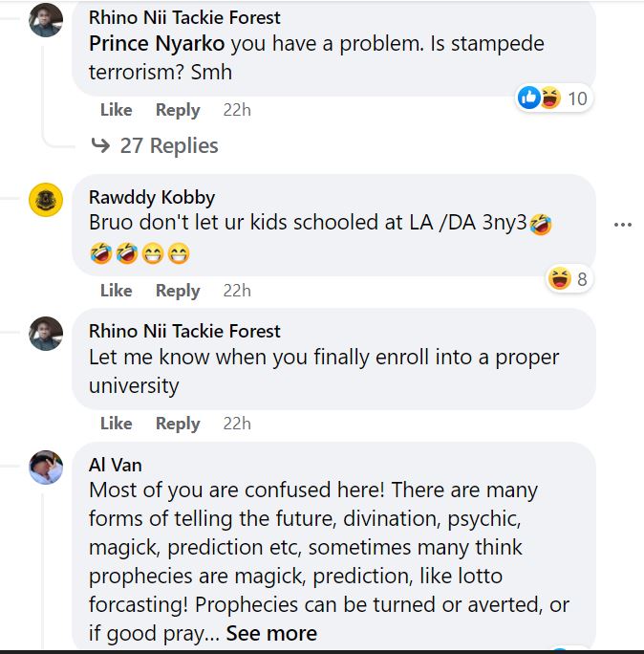This screenshot has height=654, width=644.
Task: Expand Al Van's comment with See more
Action: [271, 633]
